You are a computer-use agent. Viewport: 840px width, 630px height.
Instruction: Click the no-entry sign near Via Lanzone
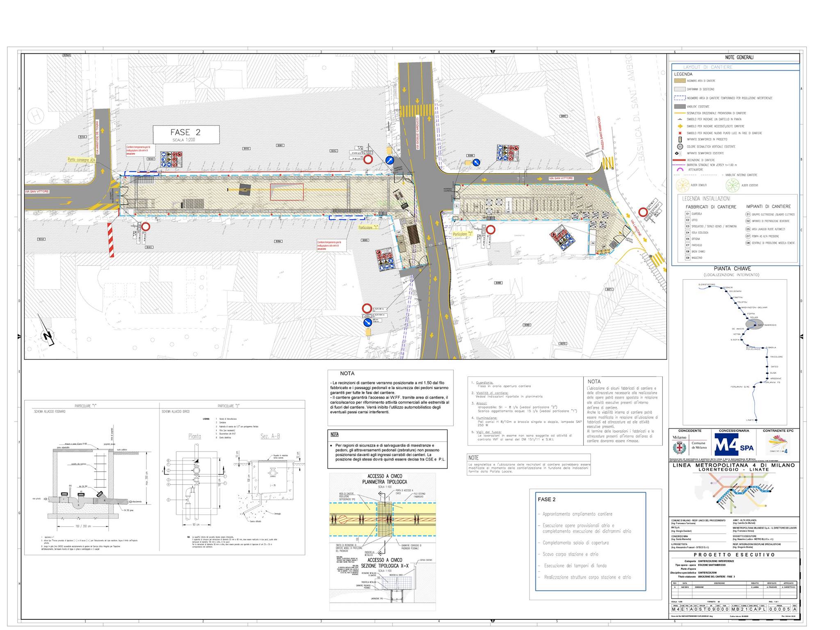pos(643,212)
